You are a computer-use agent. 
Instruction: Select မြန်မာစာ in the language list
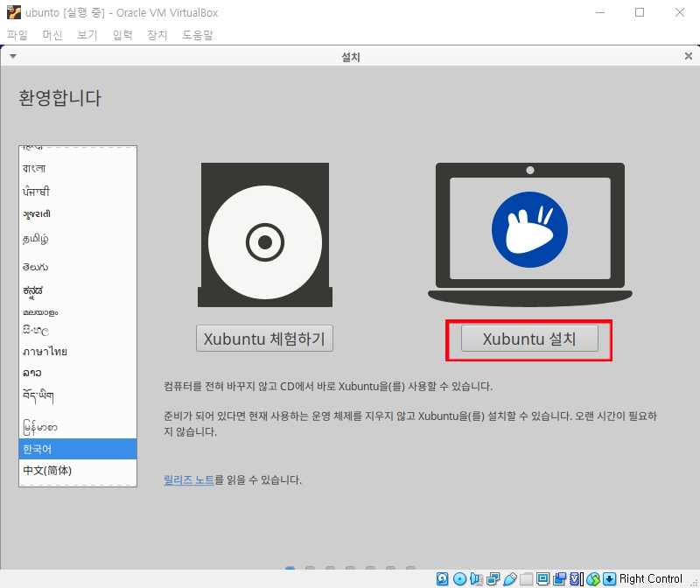pos(78,427)
